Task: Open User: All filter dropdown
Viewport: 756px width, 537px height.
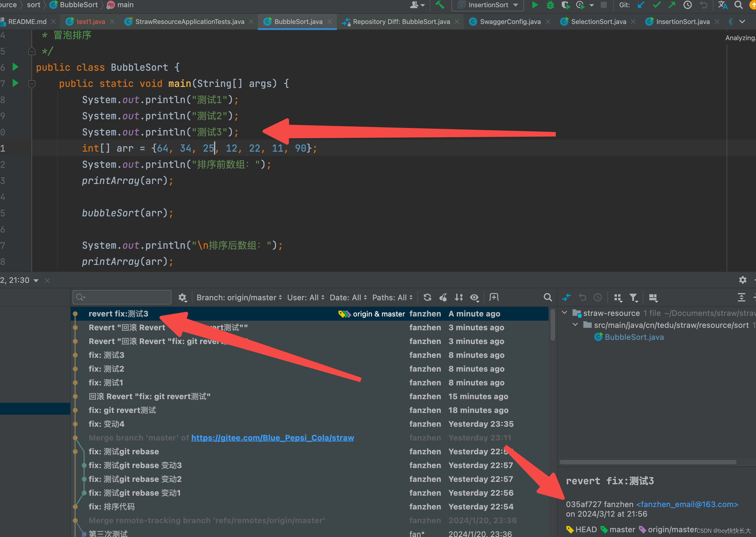Action: 305,297
